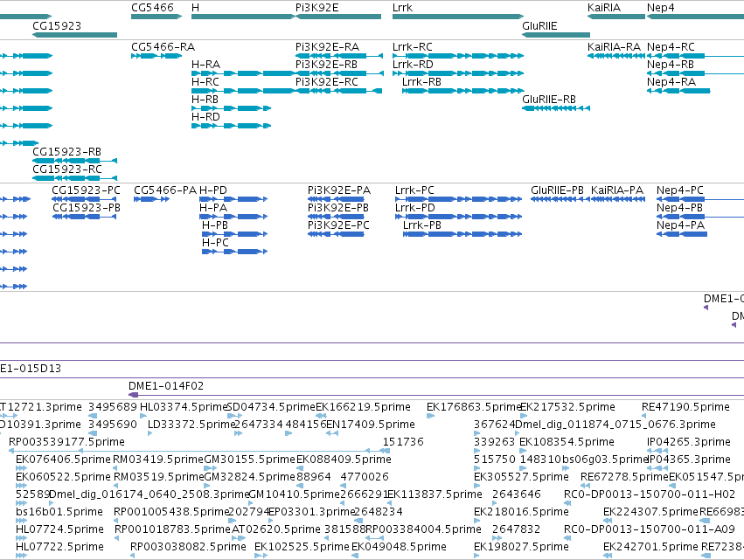Select protein Nep4-PA glyph

pos(682,234)
